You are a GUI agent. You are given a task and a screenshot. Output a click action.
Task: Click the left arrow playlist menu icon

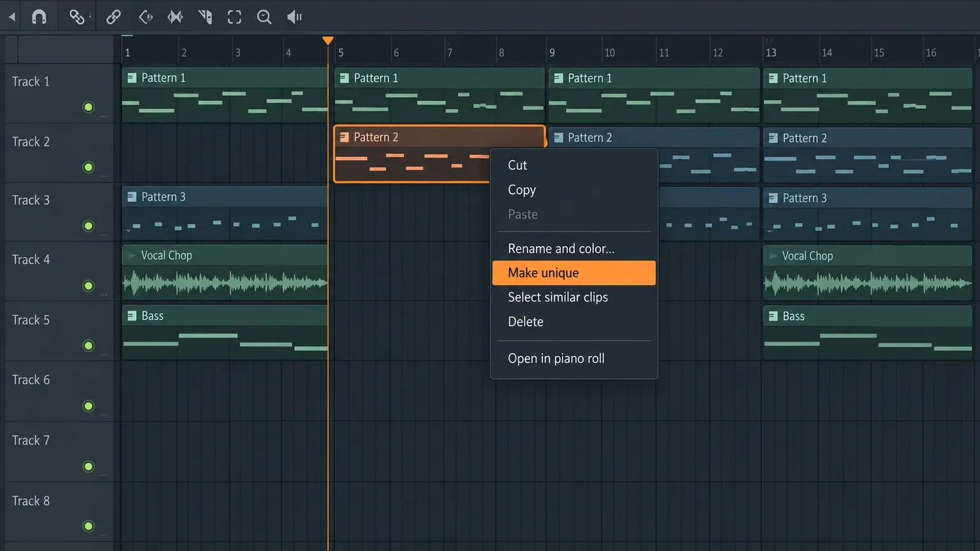tap(11, 17)
